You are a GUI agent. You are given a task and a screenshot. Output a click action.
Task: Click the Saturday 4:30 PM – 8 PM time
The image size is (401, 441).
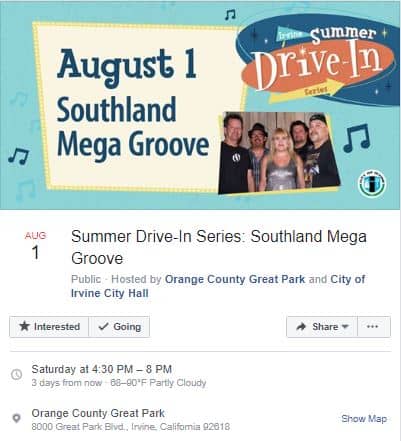102,369
